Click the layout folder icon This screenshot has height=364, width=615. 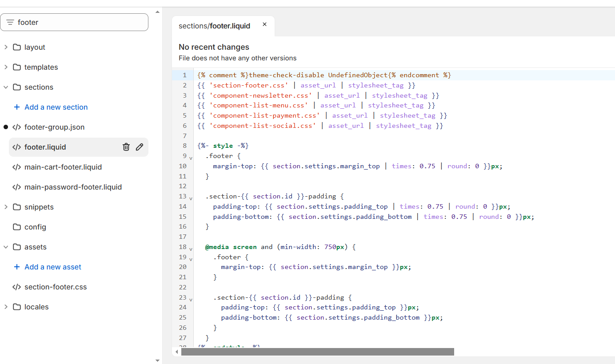point(17,47)
